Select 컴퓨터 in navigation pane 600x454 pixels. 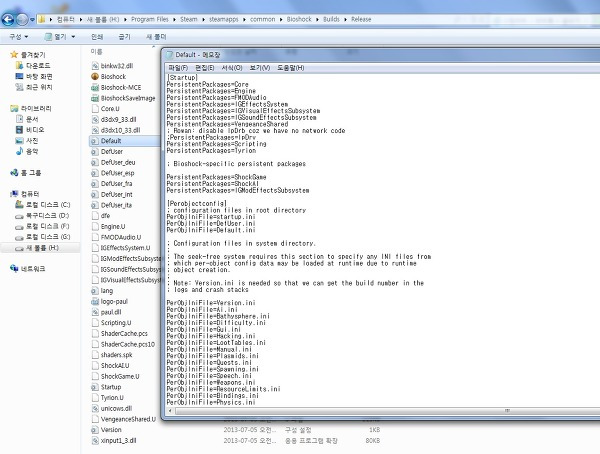click(25, 194)
